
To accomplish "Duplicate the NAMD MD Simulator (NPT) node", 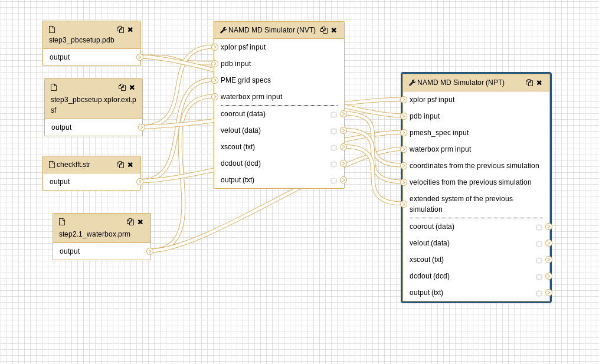I will [x=529, y=83].
